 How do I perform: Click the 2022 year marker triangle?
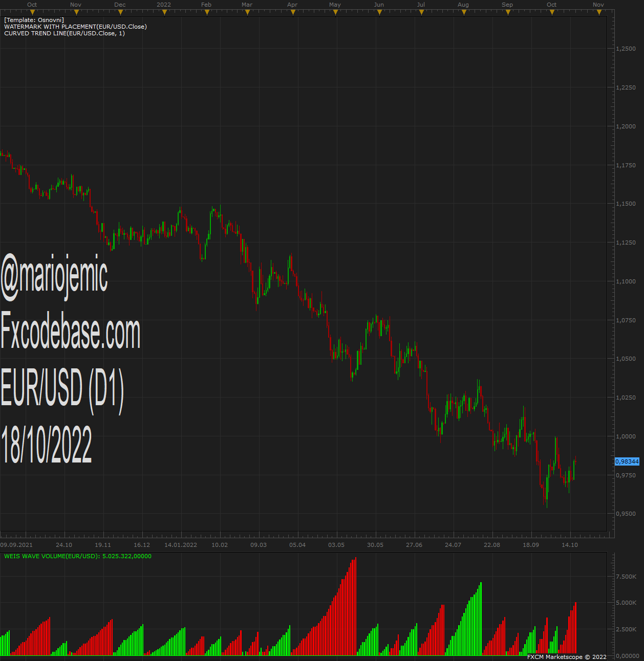coord(164,12)
